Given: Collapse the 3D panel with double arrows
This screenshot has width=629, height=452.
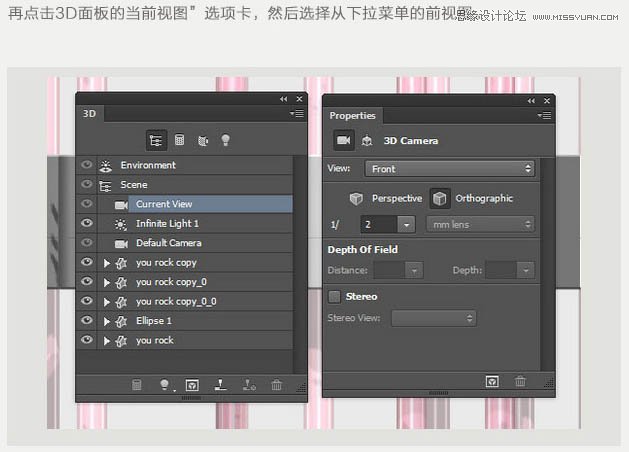Looking at the screenshot, I should [284, 99].
